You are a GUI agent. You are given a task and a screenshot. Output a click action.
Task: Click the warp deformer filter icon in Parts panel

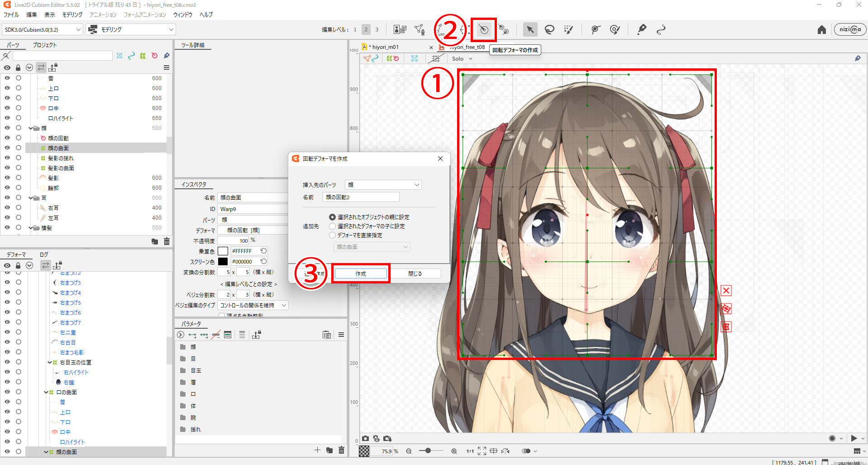143,56
